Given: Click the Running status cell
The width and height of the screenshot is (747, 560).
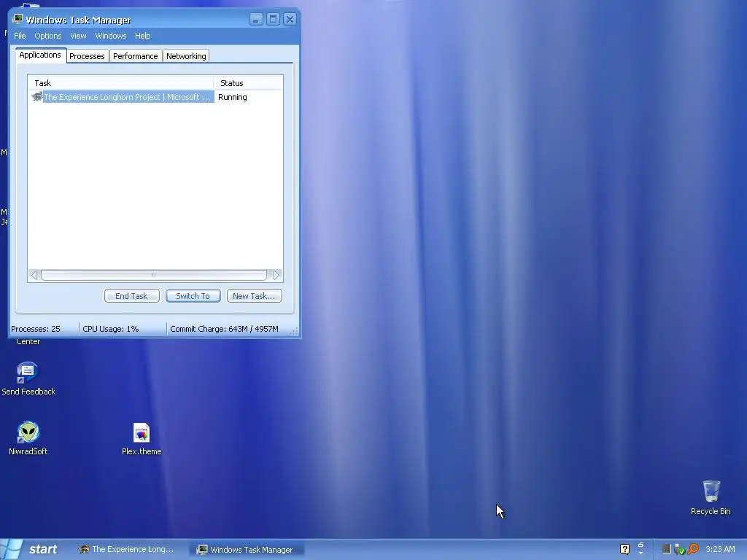Looking at the screenshot, I should tap(233, 97).
